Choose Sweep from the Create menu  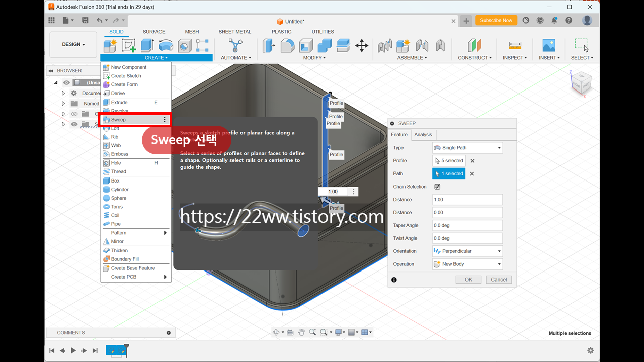click(x=136, y=120)
